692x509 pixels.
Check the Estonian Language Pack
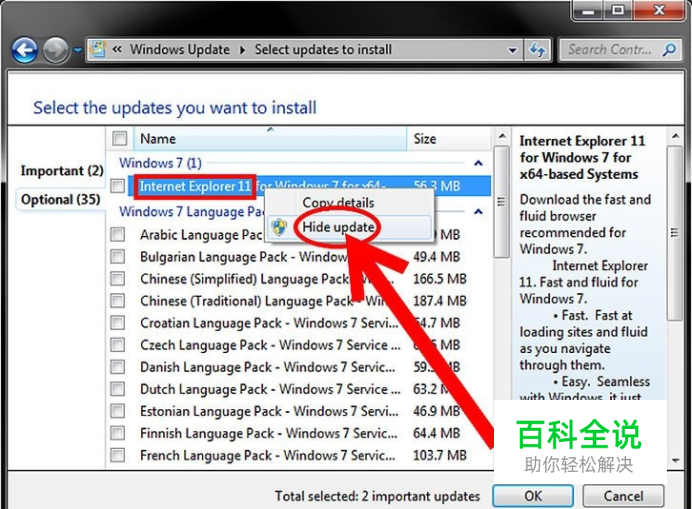(118, 411)
